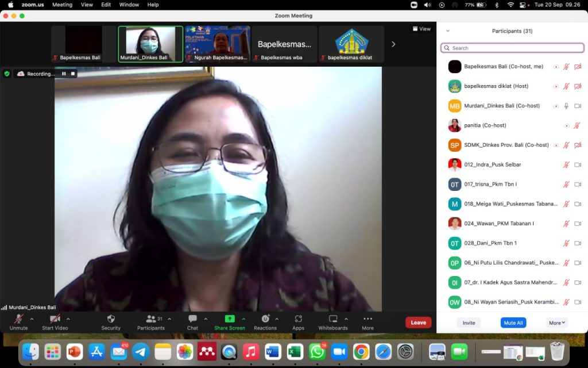Open the zoom.us menu in menu bar
588x368 pixels.
coord(33,5)
